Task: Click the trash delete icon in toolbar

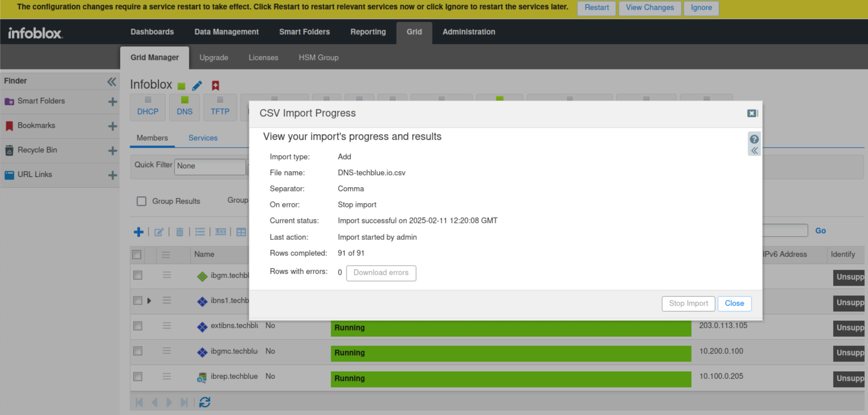Action: tap(180, 232)
